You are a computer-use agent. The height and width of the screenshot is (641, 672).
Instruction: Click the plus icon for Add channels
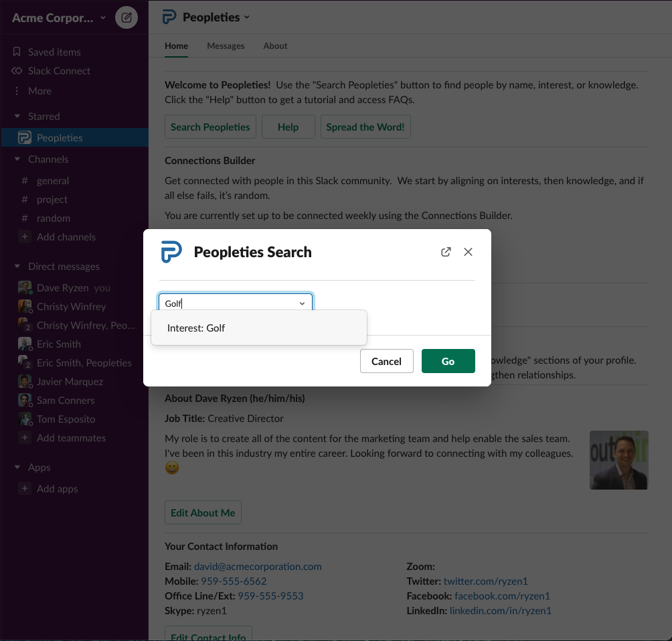click(25, 236)
